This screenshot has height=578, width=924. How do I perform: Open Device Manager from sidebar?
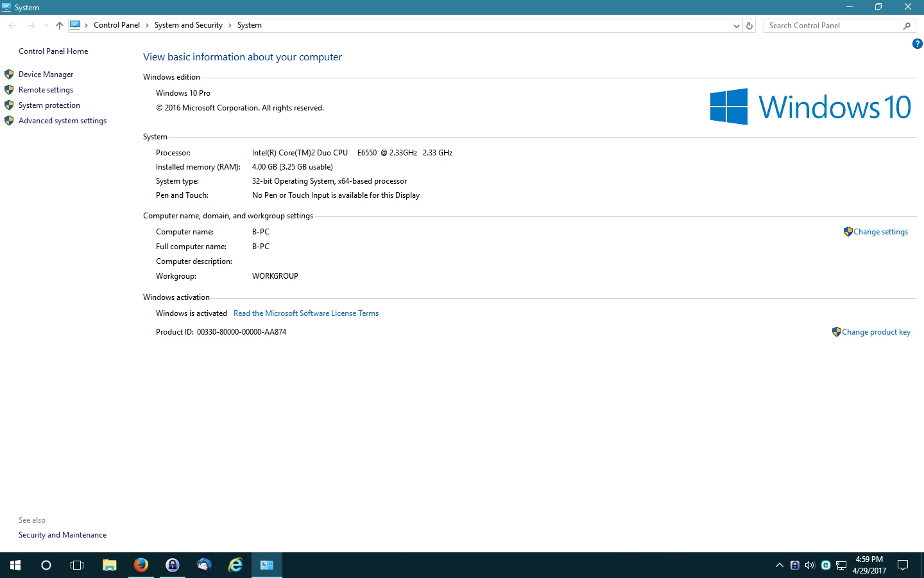coord(46,74)
